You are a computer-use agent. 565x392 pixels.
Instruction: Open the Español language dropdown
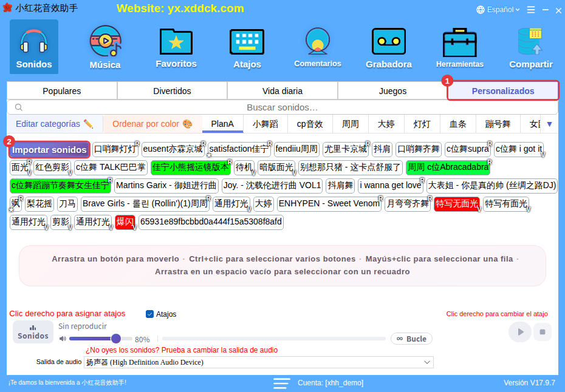[498, 10]
